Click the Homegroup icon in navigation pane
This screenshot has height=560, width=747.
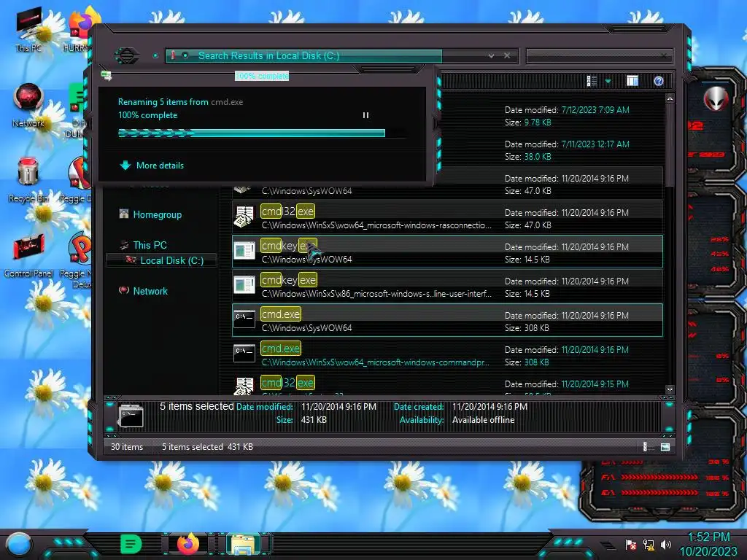pyautogui.click(x=124, y=214)
